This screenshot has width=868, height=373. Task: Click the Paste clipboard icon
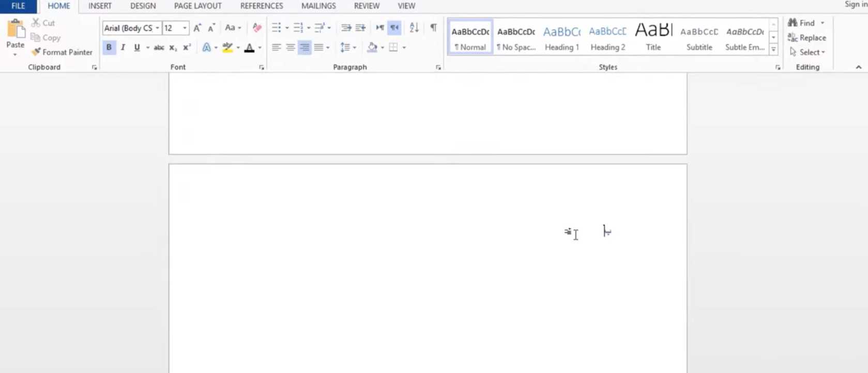[16, 29]
